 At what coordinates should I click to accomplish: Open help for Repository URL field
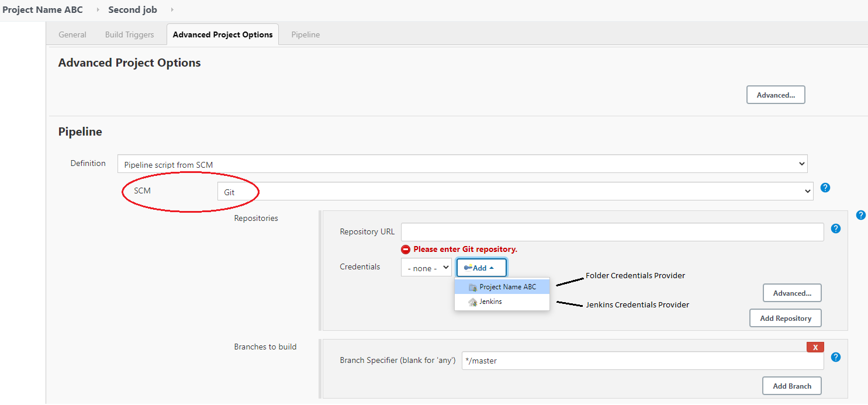835,229
